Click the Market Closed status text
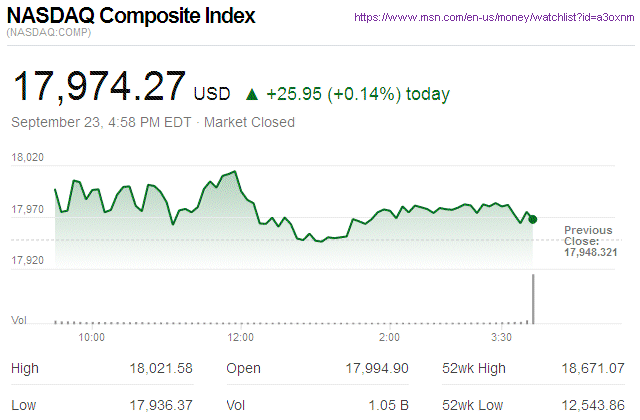This screenshot has height=420, width=640. tap(249, 123)
